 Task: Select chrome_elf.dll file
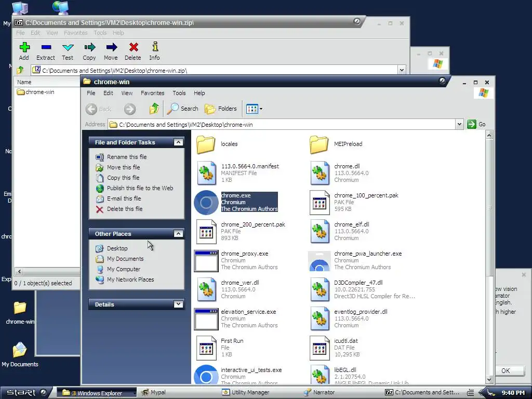[x=339, y=231]
